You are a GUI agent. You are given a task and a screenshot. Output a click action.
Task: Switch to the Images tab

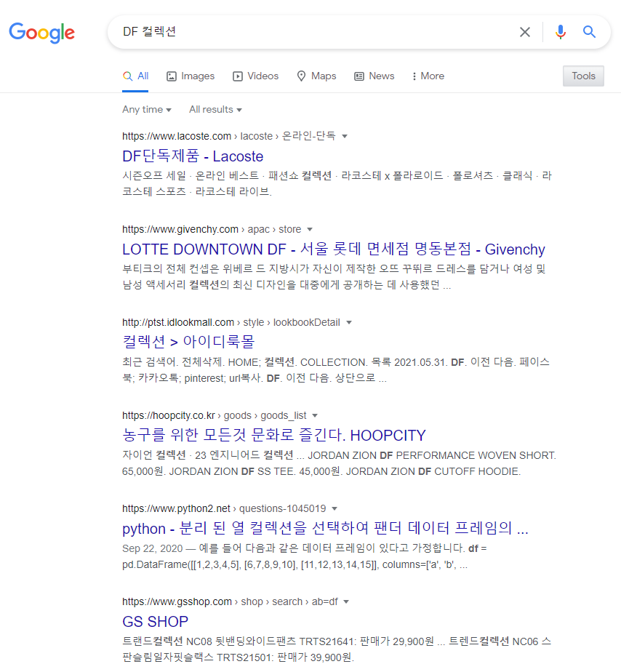(x=191, y=76)
